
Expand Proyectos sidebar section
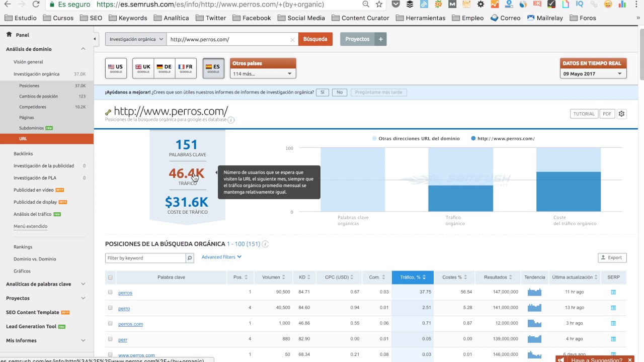84,298
